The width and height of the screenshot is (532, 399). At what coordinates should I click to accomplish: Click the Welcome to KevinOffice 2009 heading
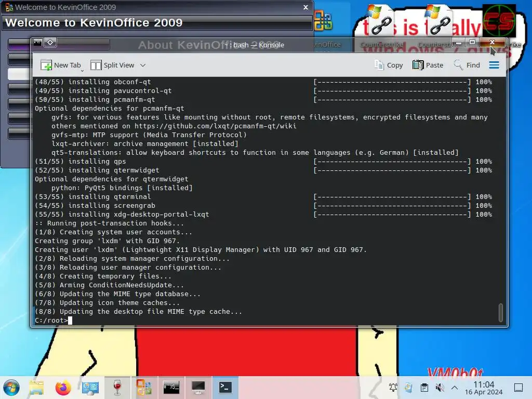coord(94,23)
